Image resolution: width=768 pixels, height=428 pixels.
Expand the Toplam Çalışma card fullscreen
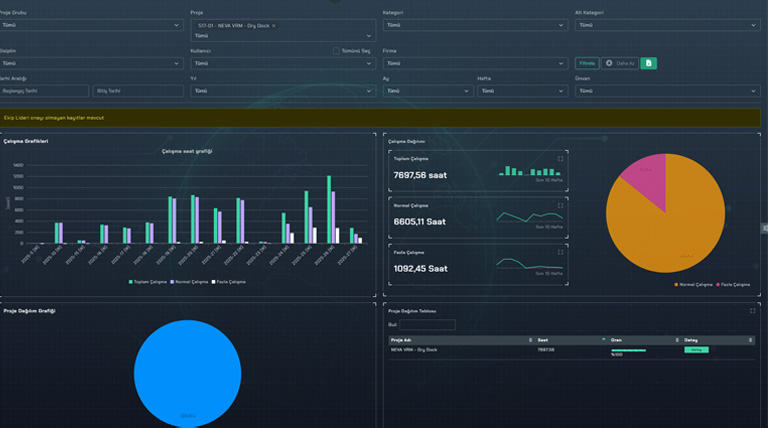pyautogui.click(x=560, y=158)
